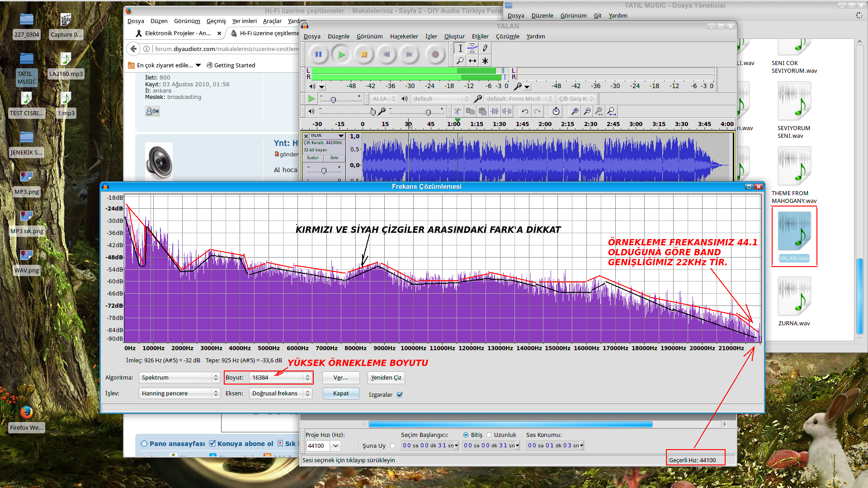Click the Kapat button

[340, 393]
